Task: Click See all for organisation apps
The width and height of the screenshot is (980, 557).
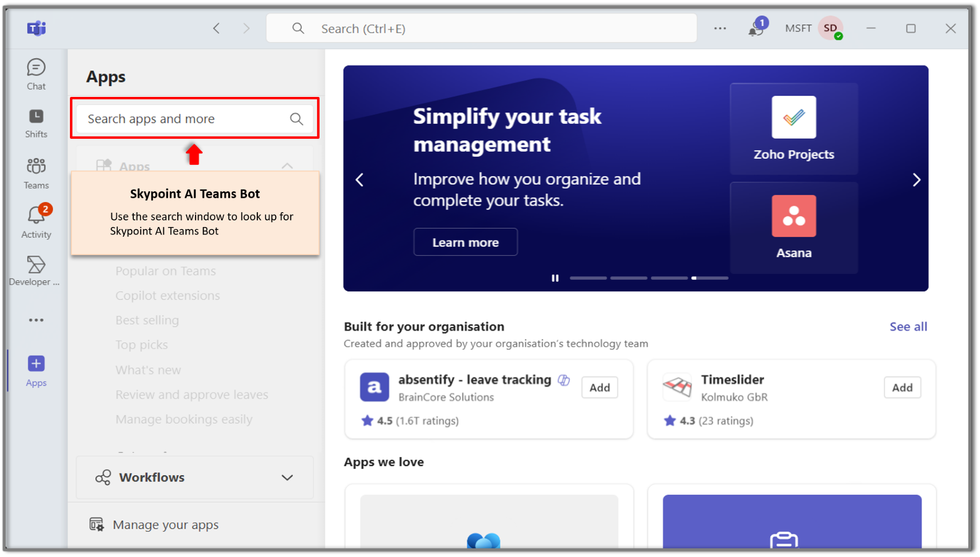Action: coord(908,326)
